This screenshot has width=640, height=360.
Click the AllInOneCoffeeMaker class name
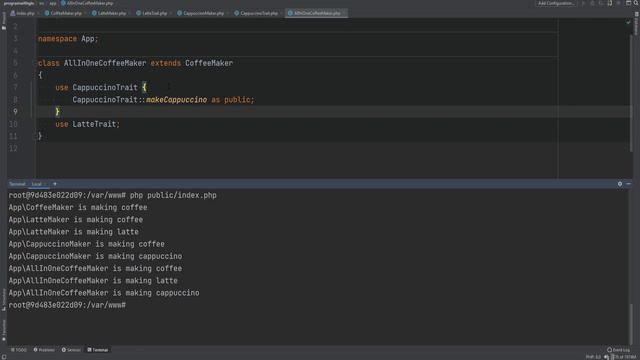[104, 63]
